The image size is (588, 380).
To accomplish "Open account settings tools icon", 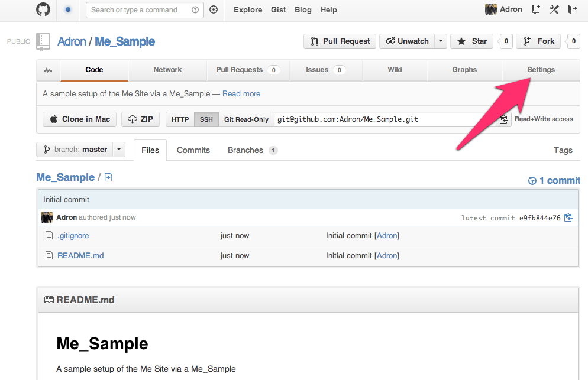I will [x=554, y=9].
